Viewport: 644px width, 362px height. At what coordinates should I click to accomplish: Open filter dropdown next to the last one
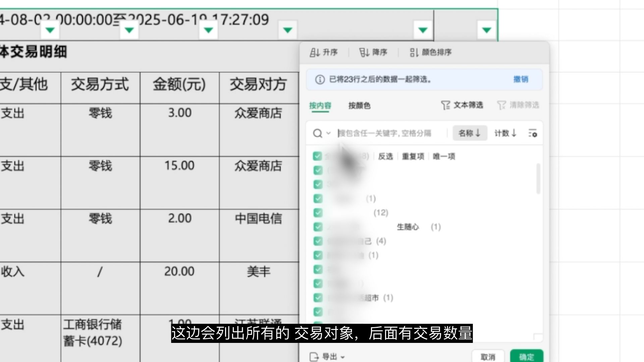click(x=423, y=30)
